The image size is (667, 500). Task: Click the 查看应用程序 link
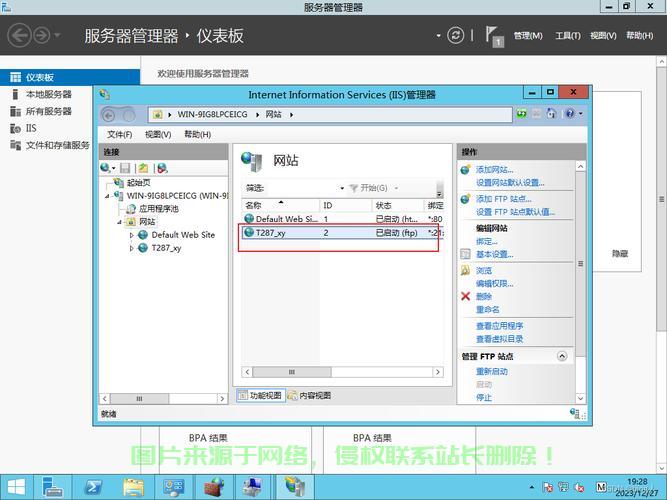coord(499,326)
